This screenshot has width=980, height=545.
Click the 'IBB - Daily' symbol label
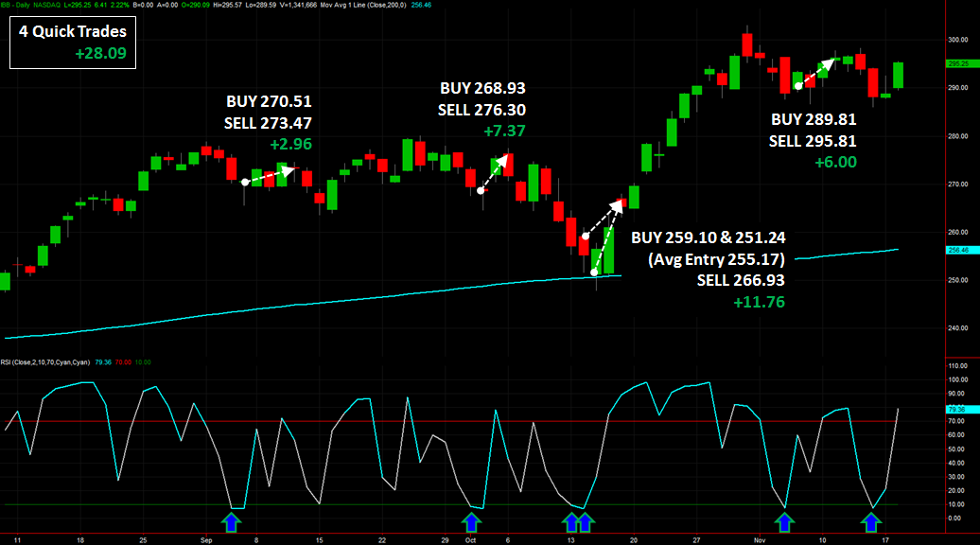point(14,5)
